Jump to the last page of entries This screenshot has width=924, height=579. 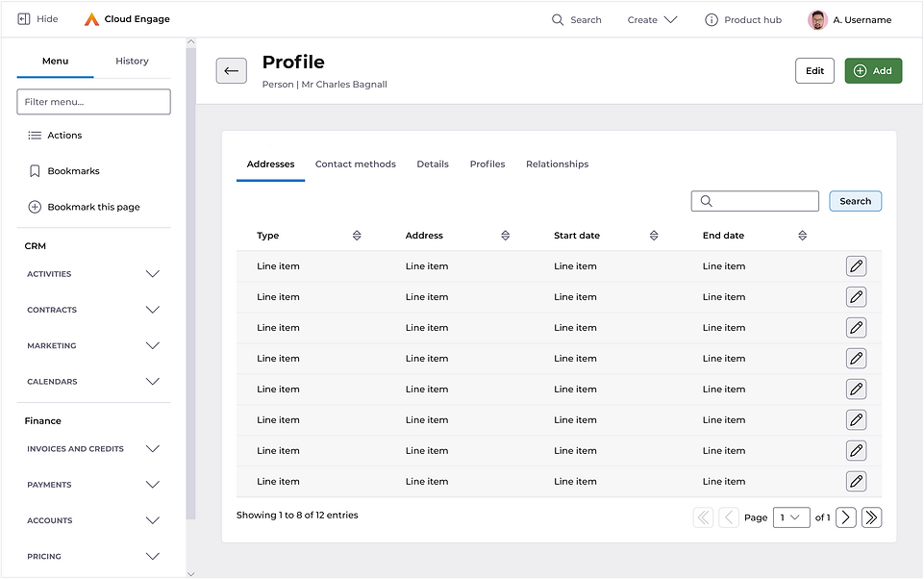[871, 517]
